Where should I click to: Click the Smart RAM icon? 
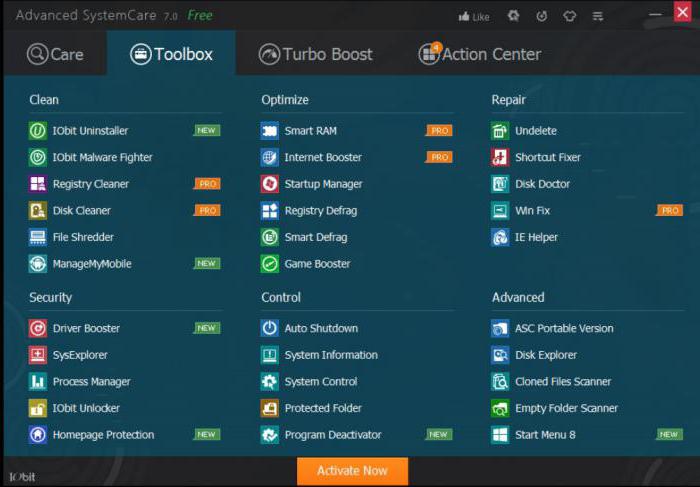coord(270,131)
